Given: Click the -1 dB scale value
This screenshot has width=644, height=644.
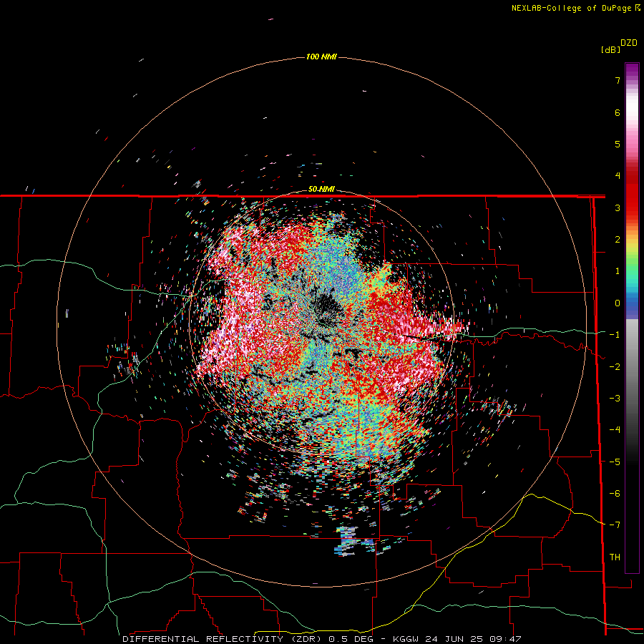Looking at the screenshot, I should click(615, 335).
